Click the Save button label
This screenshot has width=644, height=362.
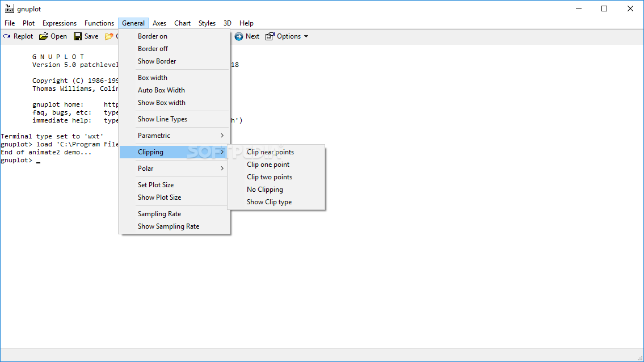tap(91, 36)
